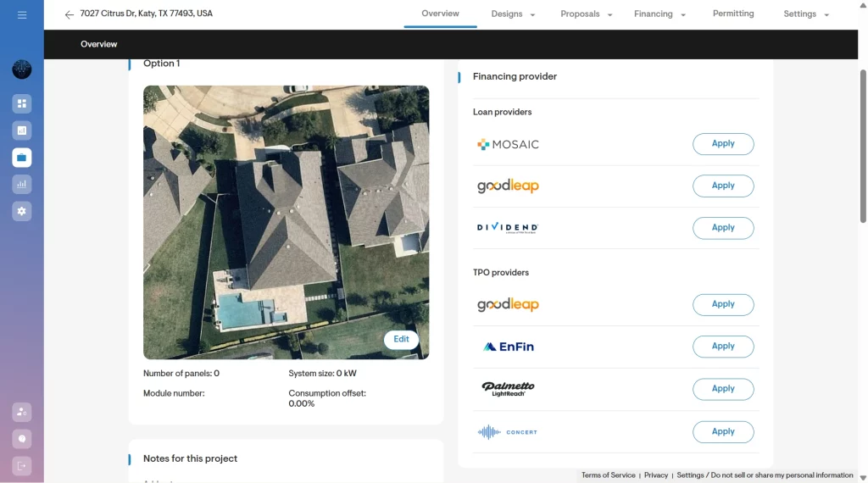Select the active projects folder sidebar icon
The image size is (868, 483).
pyautogui.click(x=22, y=158)
